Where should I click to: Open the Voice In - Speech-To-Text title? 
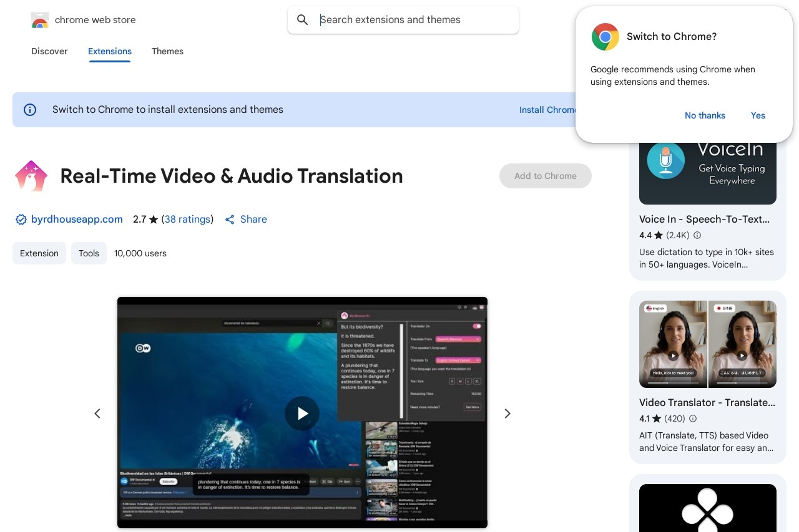(704, 220)
